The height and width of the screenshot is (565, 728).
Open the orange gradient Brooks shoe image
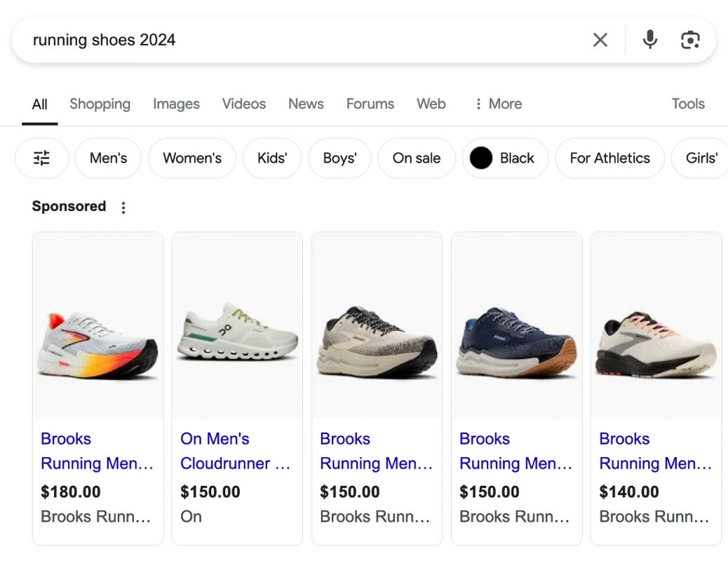click(98, 326)
